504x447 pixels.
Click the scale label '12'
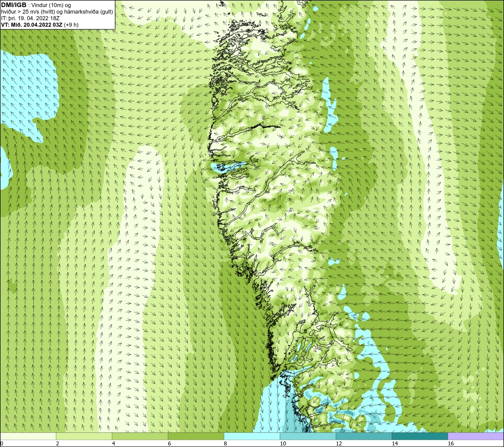click(x=339, y=444)
